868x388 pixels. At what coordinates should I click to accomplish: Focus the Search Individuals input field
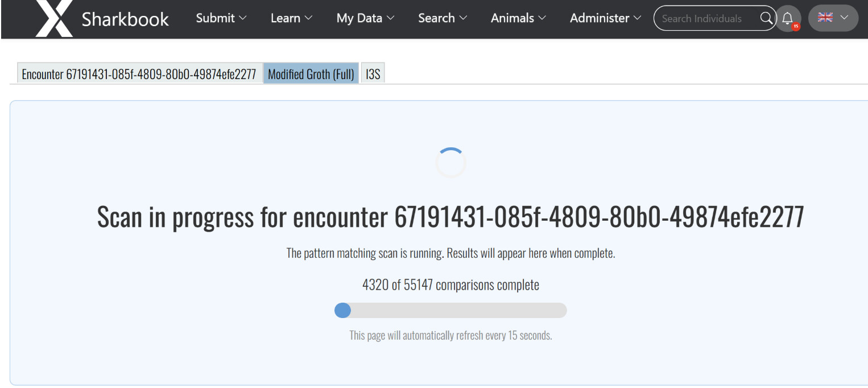705,19
